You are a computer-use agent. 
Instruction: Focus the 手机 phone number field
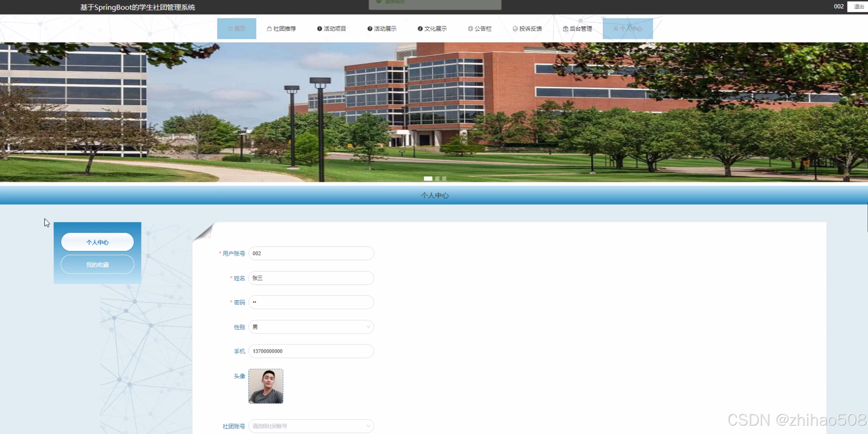coord(311,351)
